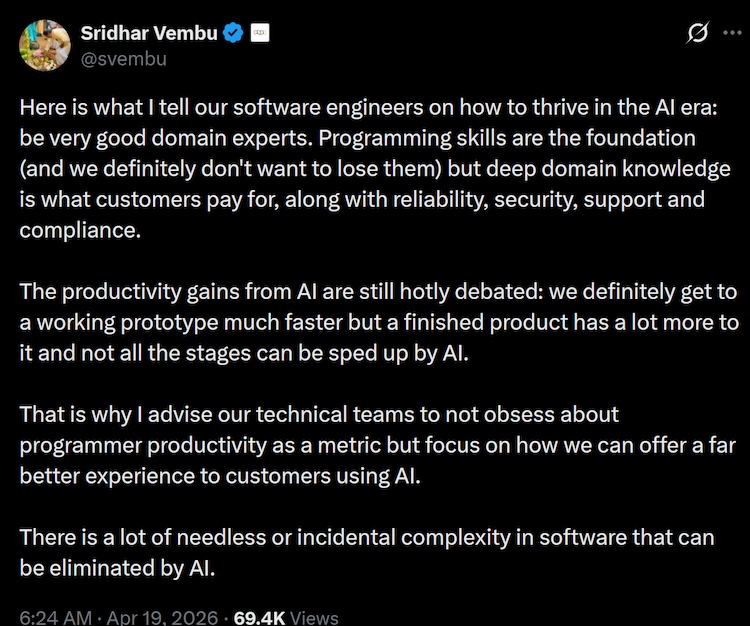Click the display name Sridhar Vembu
Image resolution: width=750 pixels, height=626 pixels.
point(149,34)
